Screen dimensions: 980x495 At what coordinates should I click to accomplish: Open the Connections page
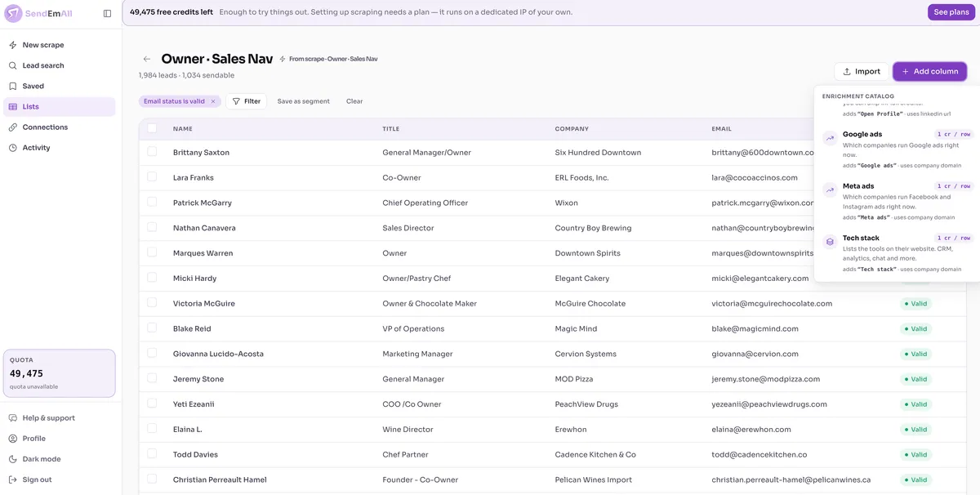pos(59,127)
